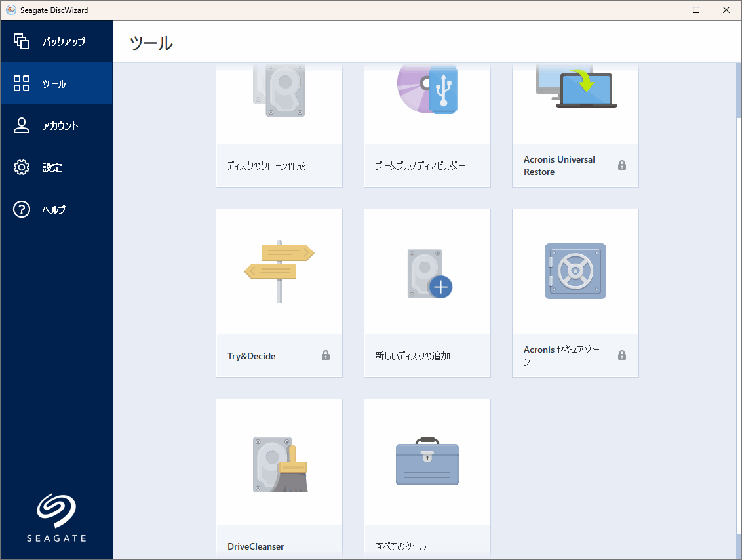This screenshot has height=560, width=742.
Task: Click the Secure Zone safe icon
Action: 576,271
